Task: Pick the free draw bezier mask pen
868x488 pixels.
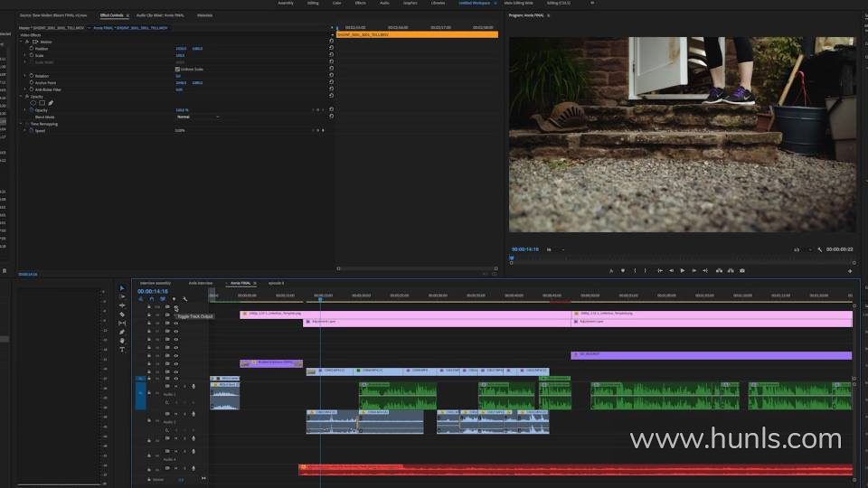Action: coord(51,103)
